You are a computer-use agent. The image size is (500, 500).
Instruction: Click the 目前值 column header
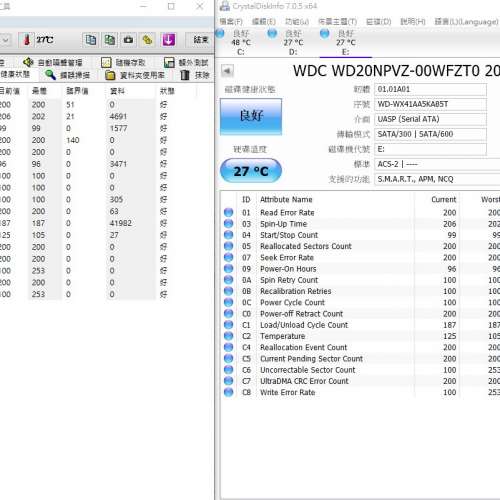[x=10, y=91]
